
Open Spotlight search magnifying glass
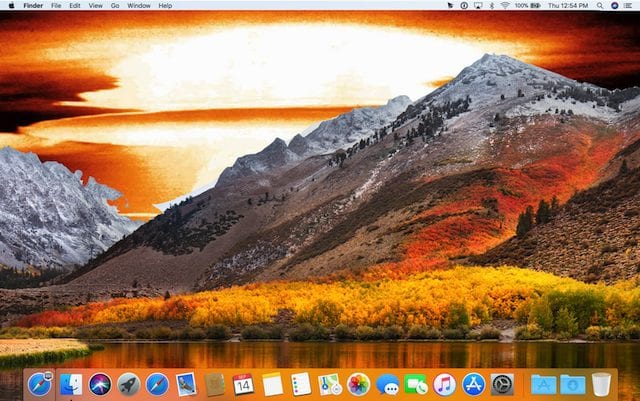click(x=600, y=5)
